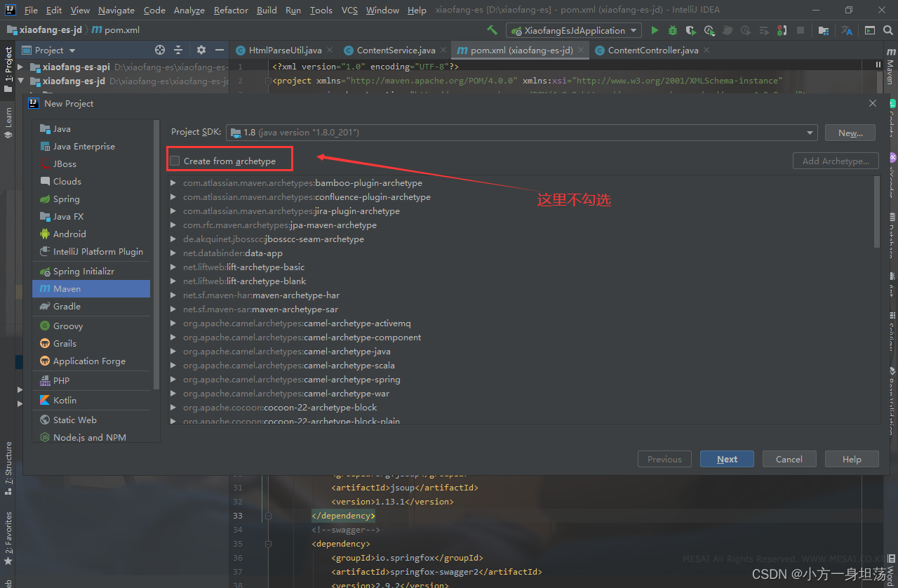The width and height of the screenshot is (898, 588).
Task: Select Java in New Project list
Action: pos(91,128)
